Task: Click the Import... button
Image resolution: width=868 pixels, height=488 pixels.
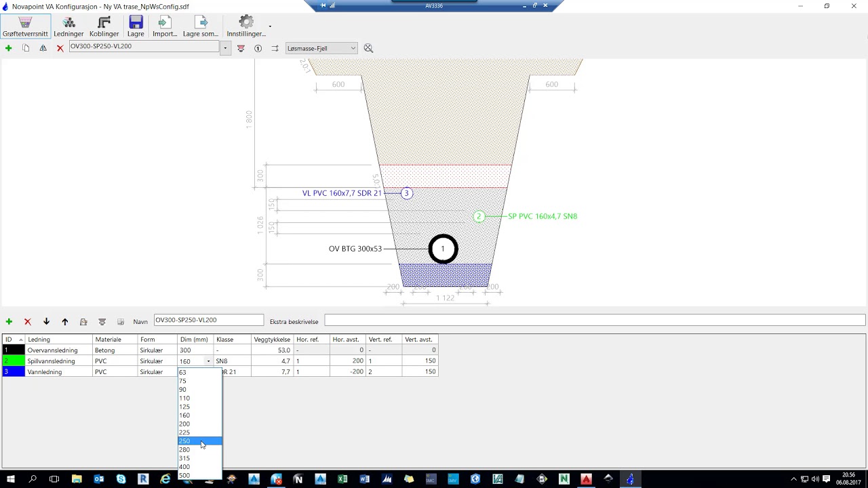Action: point(165,27)
